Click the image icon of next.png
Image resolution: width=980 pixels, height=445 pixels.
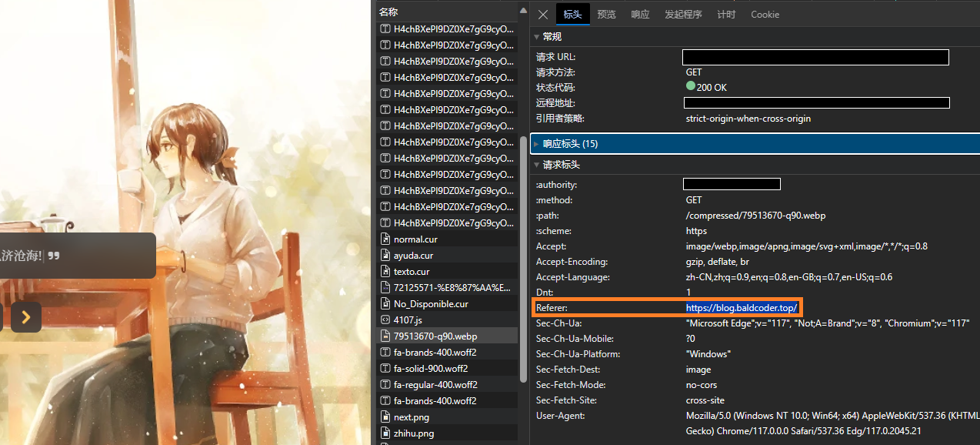point(386,417)
